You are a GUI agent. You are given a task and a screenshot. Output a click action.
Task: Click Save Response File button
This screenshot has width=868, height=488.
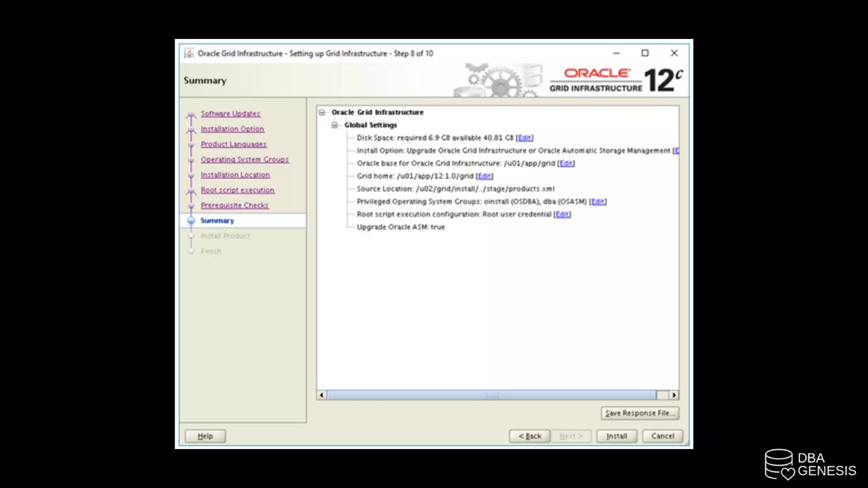pyautogui.click(x=640, y=413)
